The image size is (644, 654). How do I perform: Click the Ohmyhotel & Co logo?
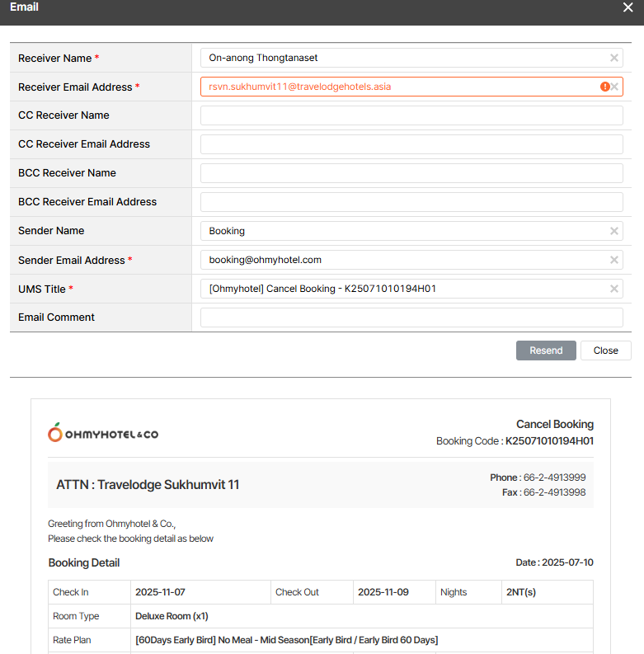tap(103, 432)
